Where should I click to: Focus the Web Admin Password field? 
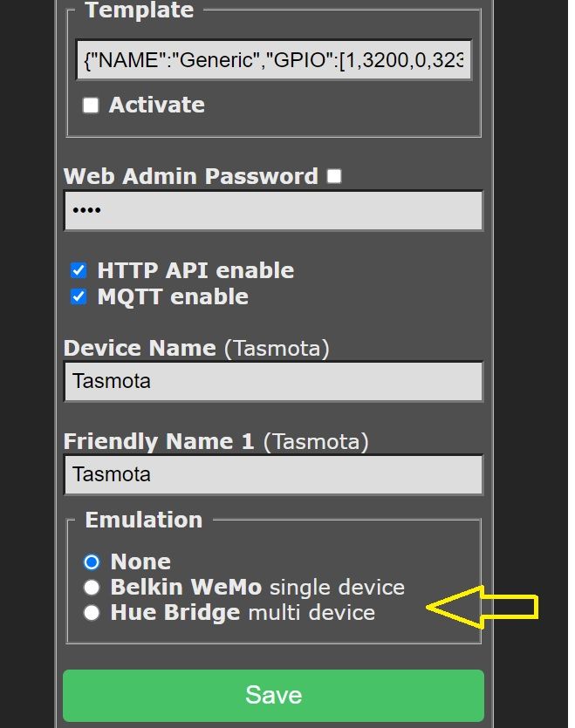click(274, 211)
